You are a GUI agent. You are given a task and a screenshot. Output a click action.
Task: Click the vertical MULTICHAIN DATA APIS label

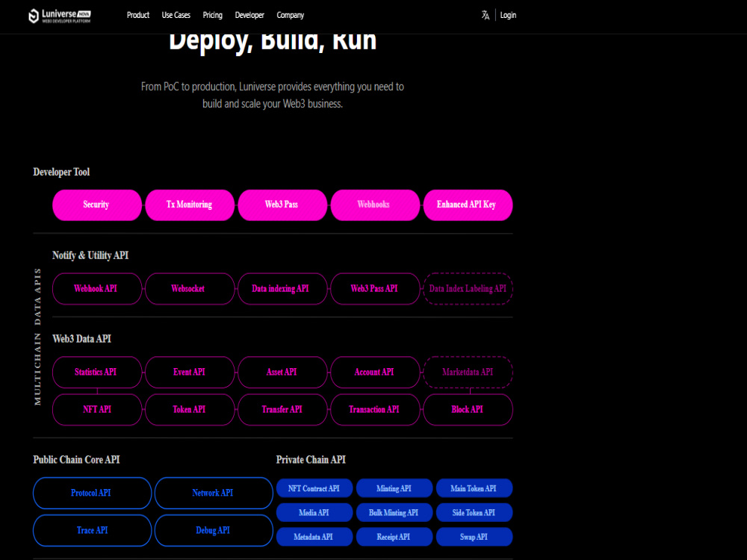[x=37, y=337]
